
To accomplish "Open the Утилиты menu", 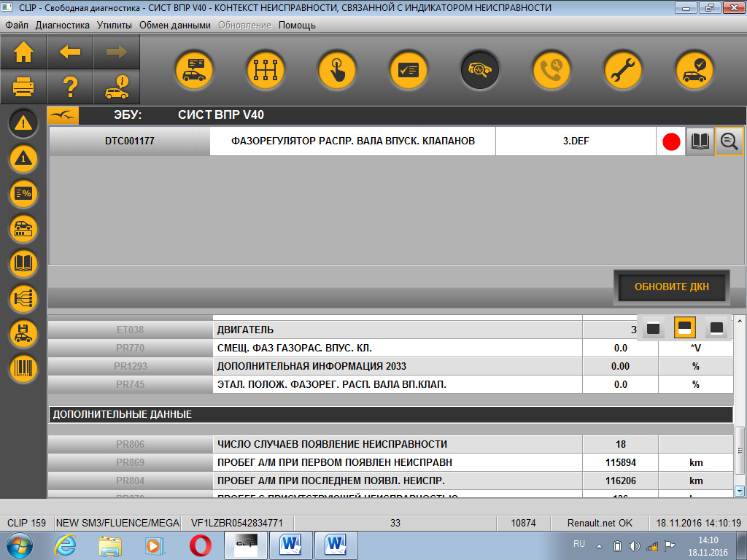I will [115, 26].
